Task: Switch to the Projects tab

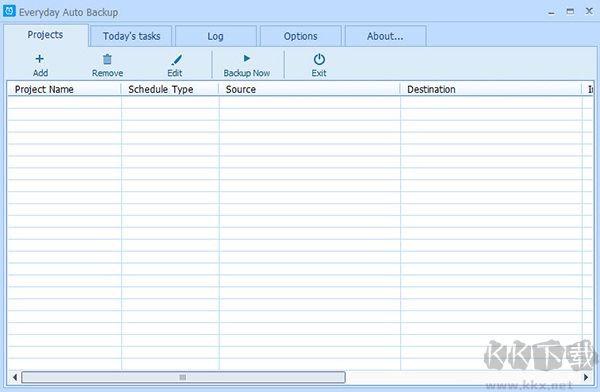Action: [x=46, y=35]
